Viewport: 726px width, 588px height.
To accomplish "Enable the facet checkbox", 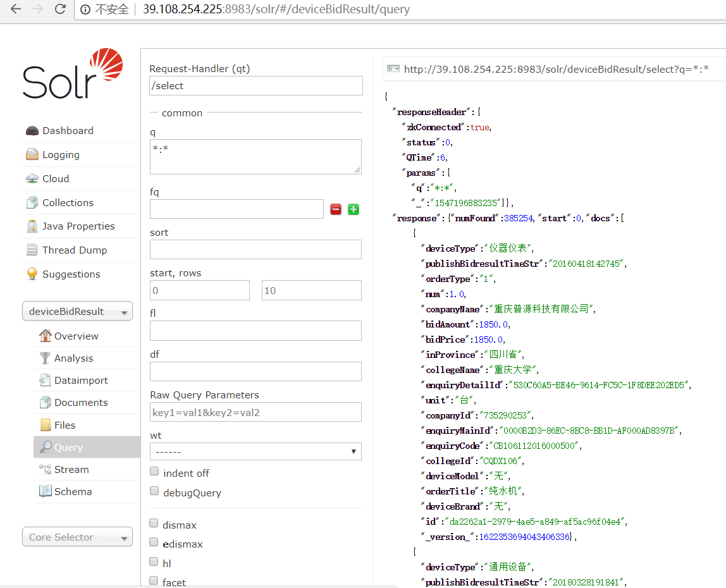I will pyautogui.click(x=154, y=580).
